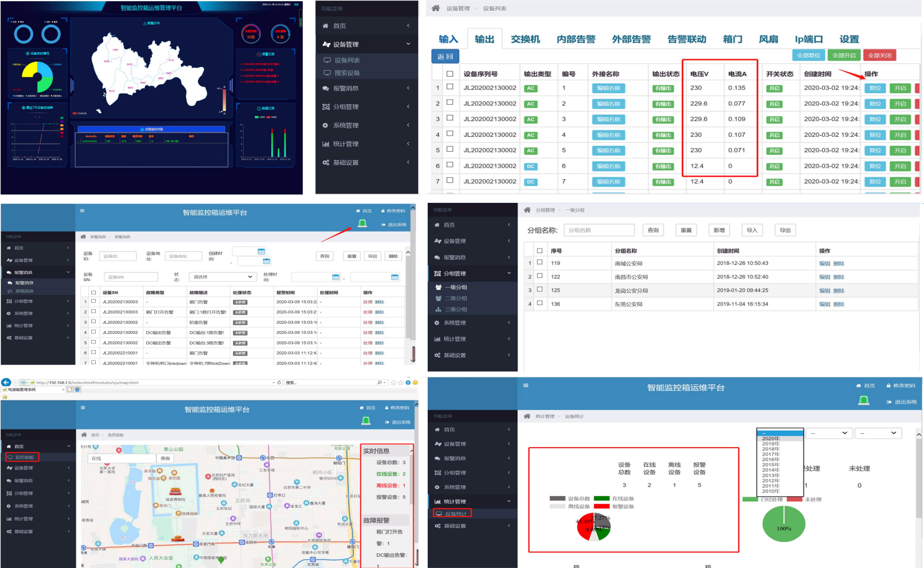
Task: Open the 状态 请选择 dropdown on the alarm page
Action: pyautogui.click(x=223, y=277)
